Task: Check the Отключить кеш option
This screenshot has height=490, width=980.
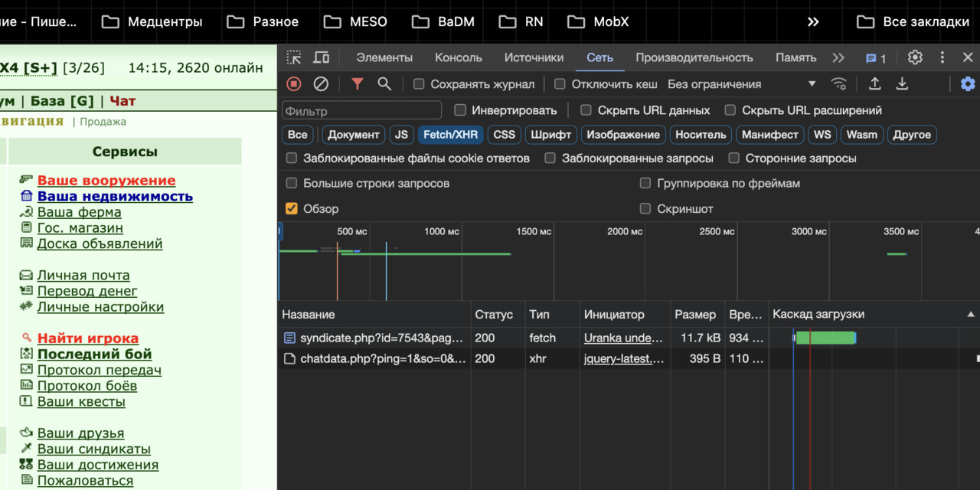Action: click(560, 84)
